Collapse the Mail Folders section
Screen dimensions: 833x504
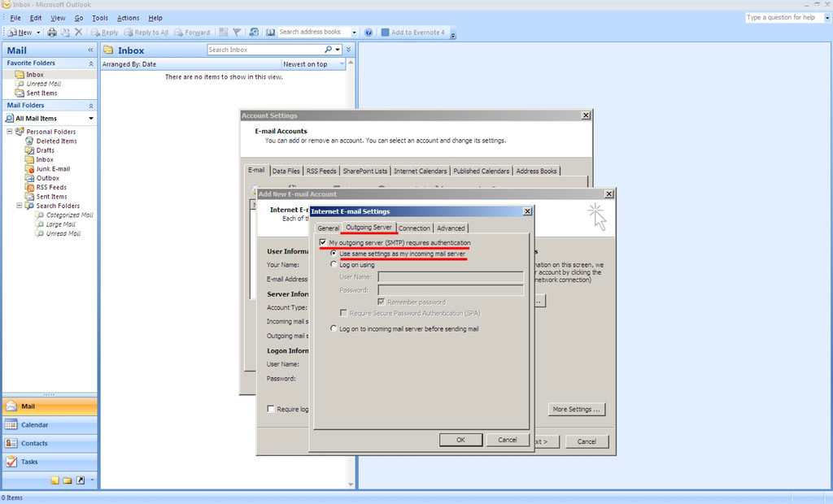coord(91,106)
